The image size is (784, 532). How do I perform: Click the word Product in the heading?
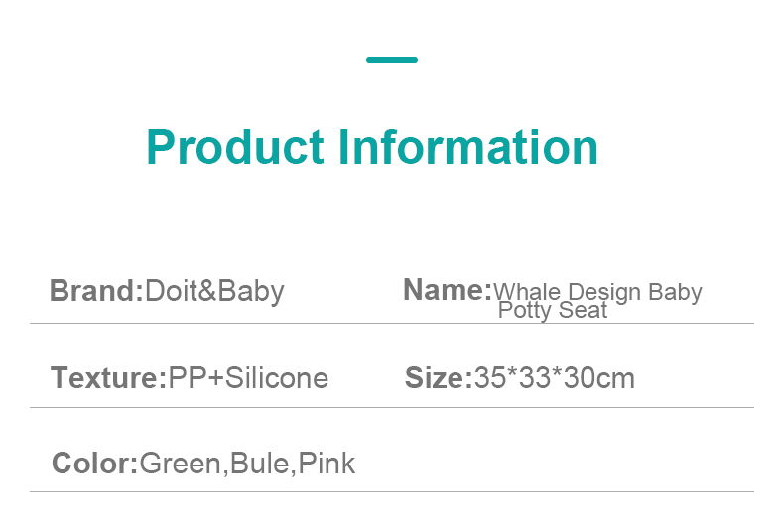[x=235, y=147]
